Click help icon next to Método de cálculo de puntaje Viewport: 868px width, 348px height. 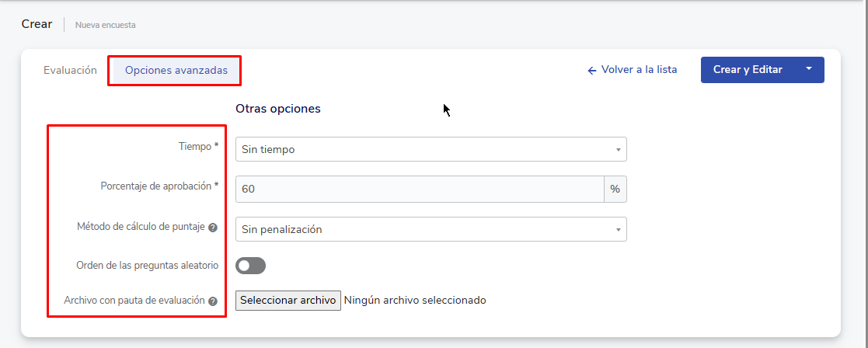pyautogui.click(x=213, y=228)
